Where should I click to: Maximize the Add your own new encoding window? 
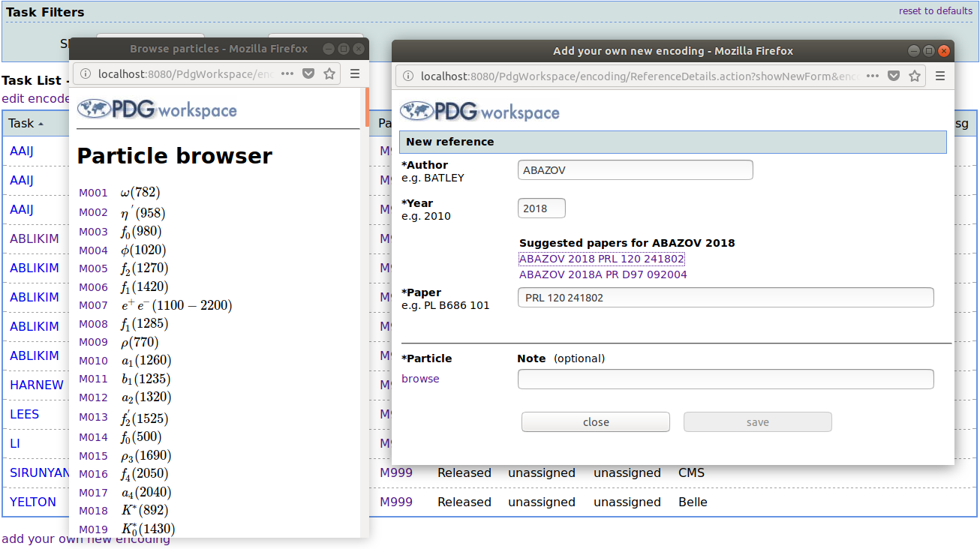[x=929, y=51]
